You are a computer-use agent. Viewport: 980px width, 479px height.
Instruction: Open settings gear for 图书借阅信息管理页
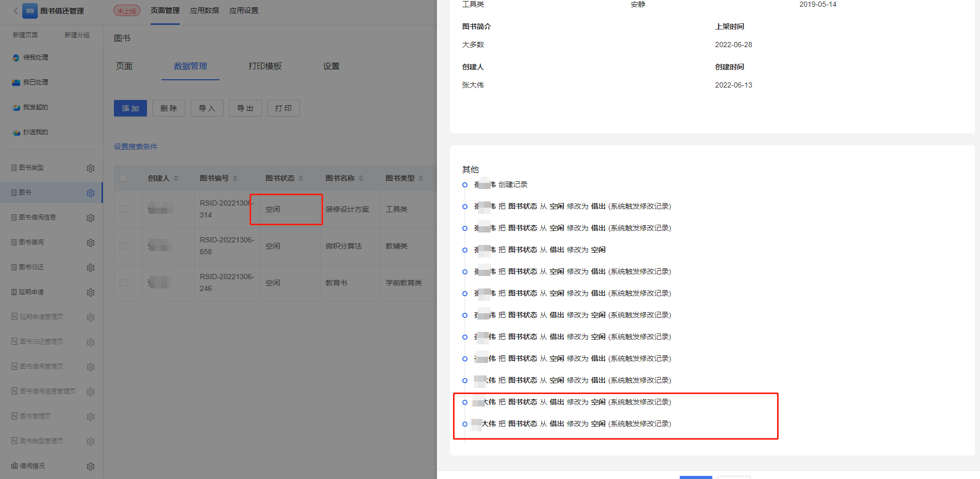coord(91,391)
